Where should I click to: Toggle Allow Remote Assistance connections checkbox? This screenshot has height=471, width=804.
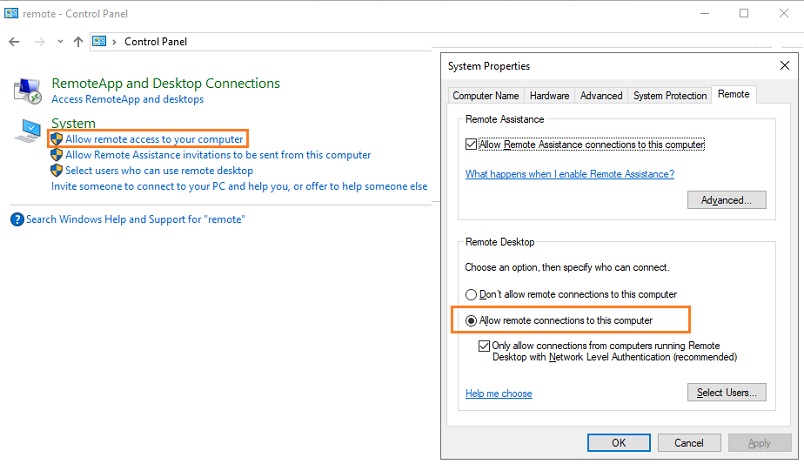tap(472, 145)
